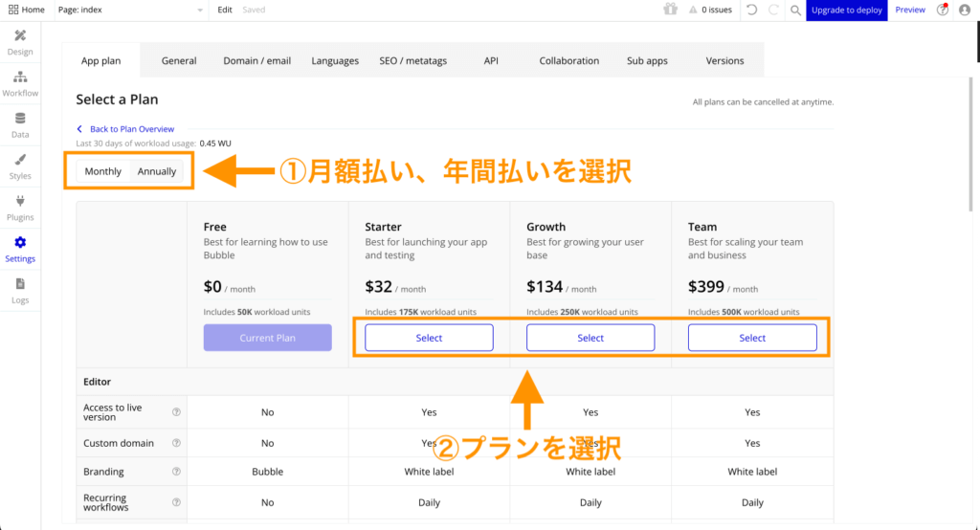This screenshot has height=530, width=980.
Task: Open the Settings gear icon
Action: click(x=20, y=242)
